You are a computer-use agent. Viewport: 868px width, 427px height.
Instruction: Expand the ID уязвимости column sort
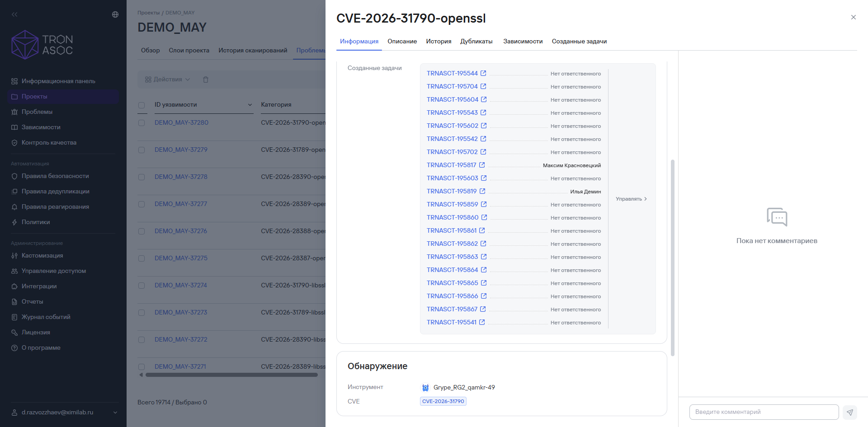click(250, 105)
